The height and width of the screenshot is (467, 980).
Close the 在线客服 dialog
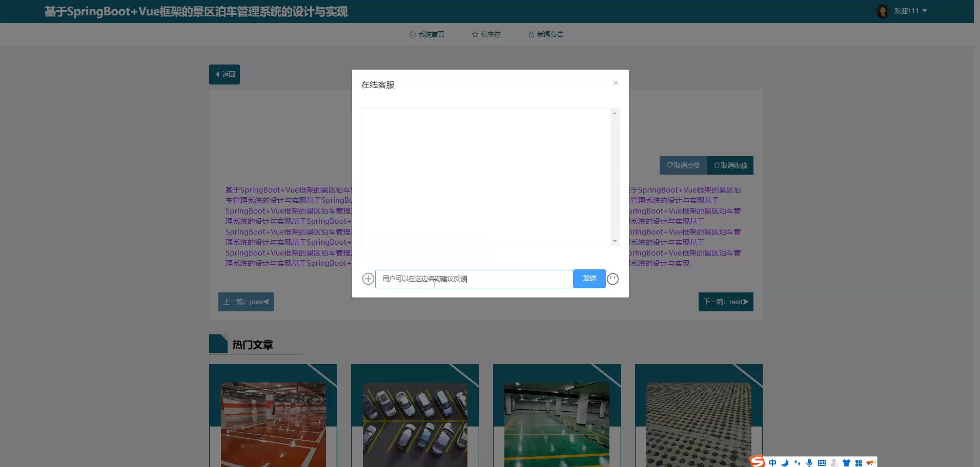616,83
